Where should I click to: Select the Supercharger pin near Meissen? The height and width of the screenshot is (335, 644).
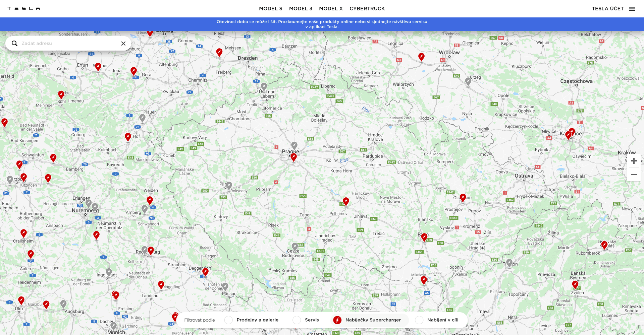pos(219,52)
